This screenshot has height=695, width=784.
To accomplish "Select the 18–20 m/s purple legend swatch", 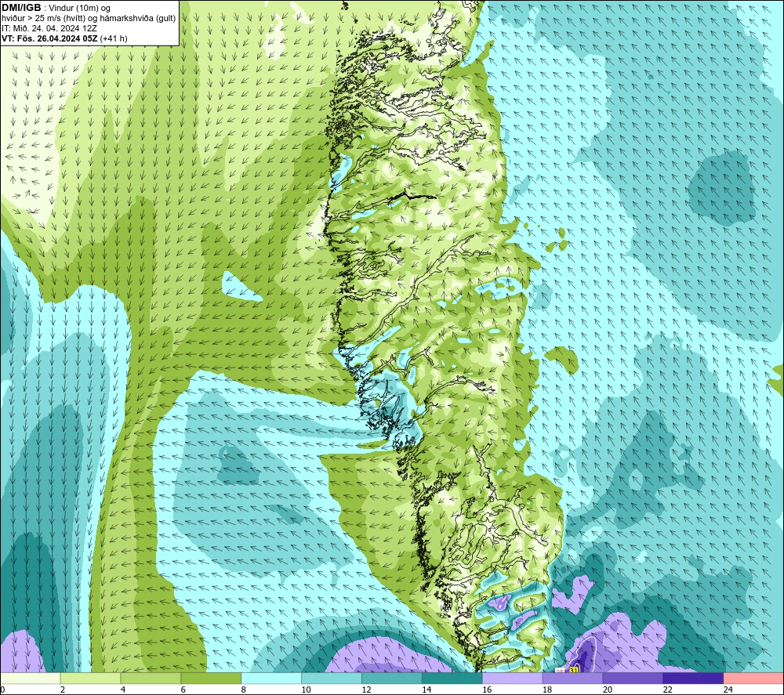I will point(572,679).
